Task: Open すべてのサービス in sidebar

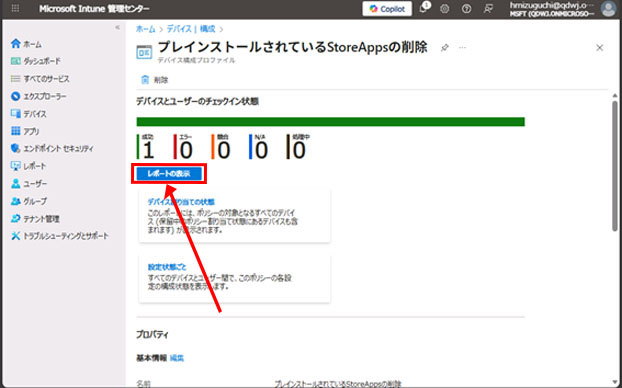Action: coord(40,79)
